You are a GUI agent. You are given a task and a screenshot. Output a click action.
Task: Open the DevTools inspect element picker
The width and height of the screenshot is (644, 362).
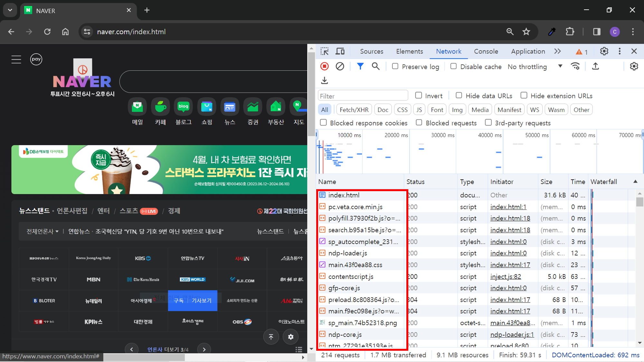pyautogui.click(x=325, y=51)
